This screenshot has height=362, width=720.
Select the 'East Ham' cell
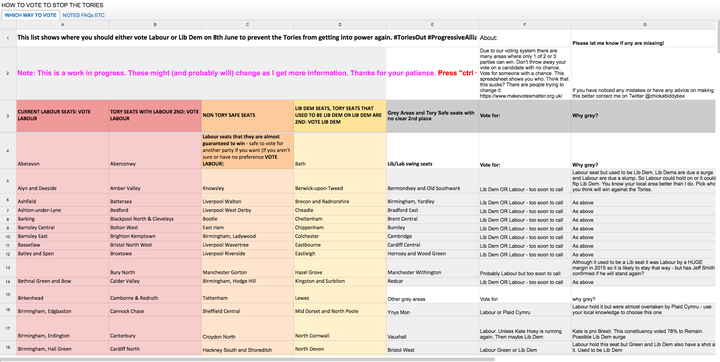point(248,227)
